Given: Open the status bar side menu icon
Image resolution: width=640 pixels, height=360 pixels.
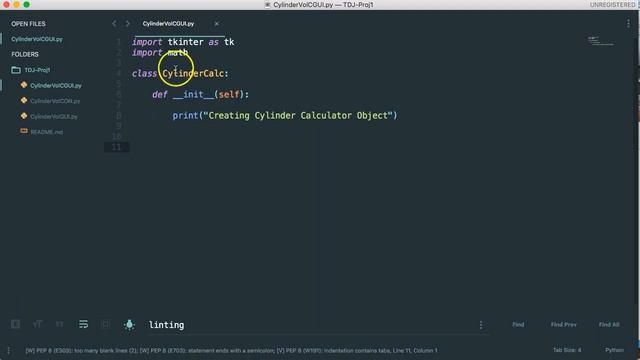Looking at the screenshot, I should point(9,350).
